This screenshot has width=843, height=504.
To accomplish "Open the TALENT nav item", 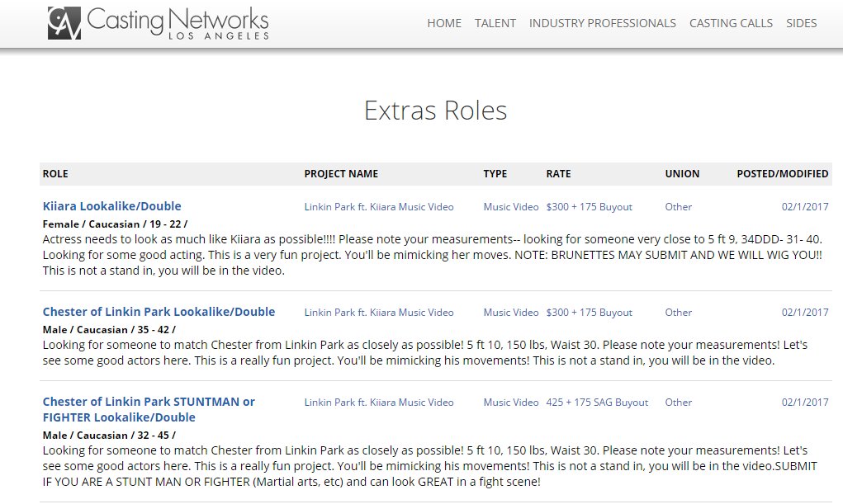I will [x=495, y=23].
